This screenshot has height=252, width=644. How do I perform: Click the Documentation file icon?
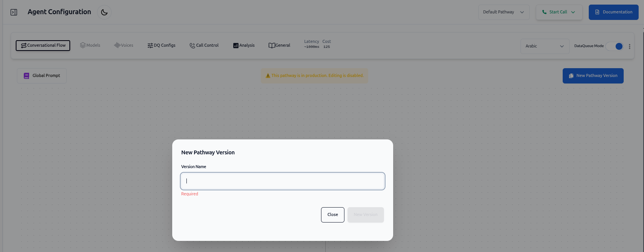click(x=597, y=12)
